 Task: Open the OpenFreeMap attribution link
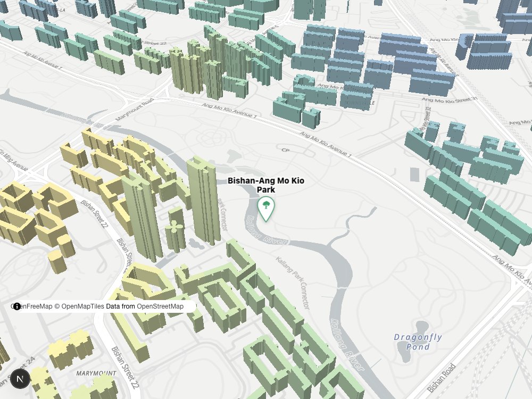[31, 306]
